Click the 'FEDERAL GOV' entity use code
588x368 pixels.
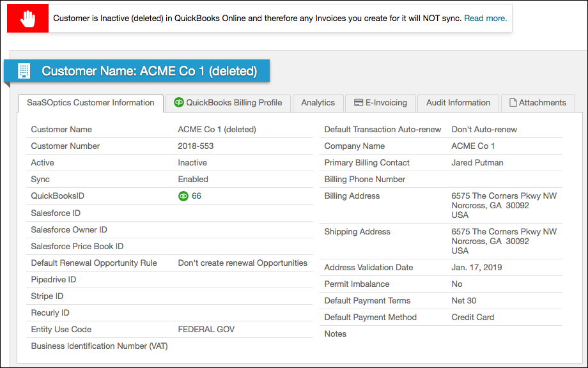(x=206, y=330)
